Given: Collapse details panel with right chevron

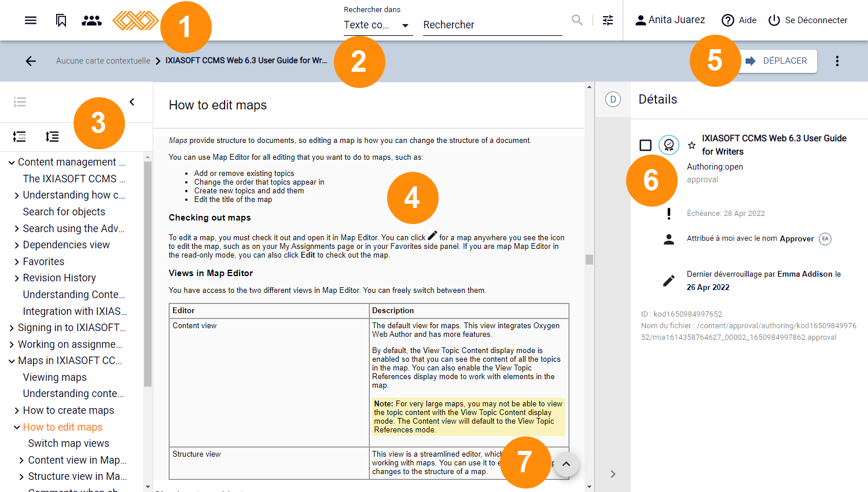Looking at the screenshot, I should point(613,474).
